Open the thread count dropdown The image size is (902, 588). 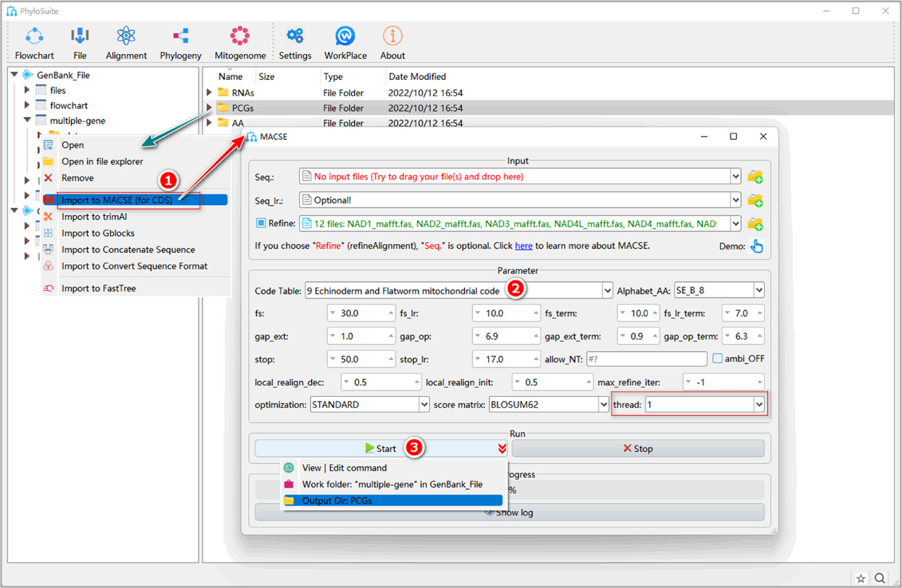(758, 404)
